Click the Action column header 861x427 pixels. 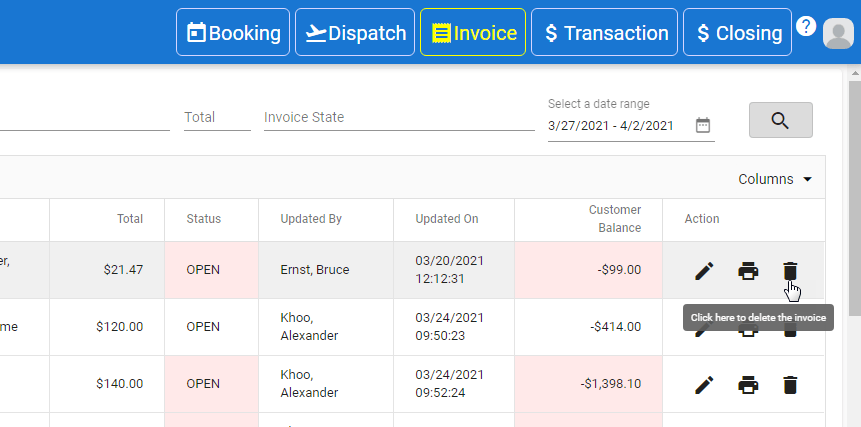(702, 219)
